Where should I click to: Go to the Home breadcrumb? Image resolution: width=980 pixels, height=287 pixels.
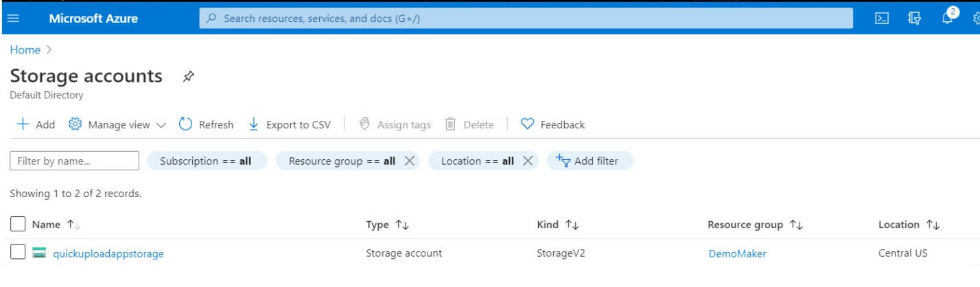[25, 50]
